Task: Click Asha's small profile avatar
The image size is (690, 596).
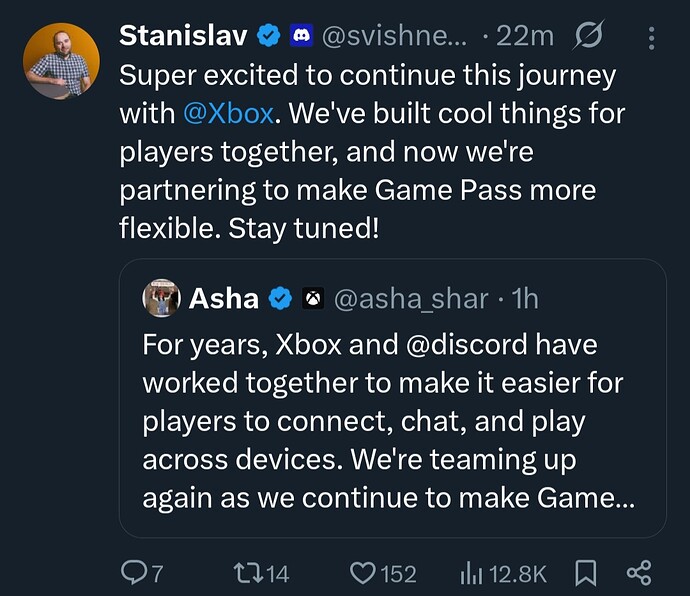Action: point(161,298)
